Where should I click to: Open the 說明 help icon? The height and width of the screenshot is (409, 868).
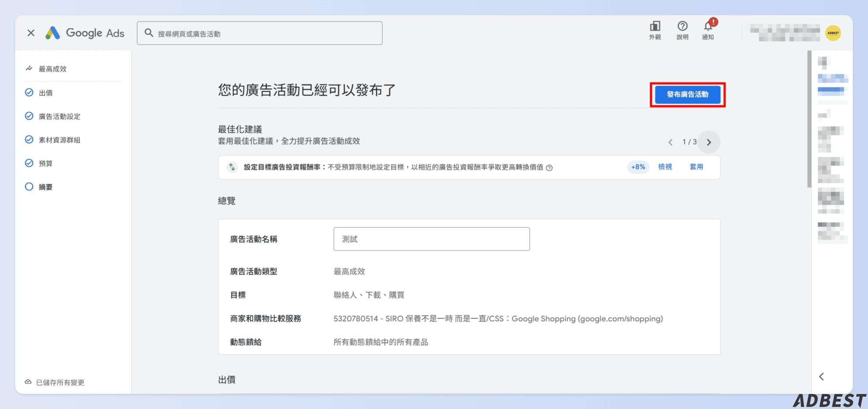(x=683, y=31)
